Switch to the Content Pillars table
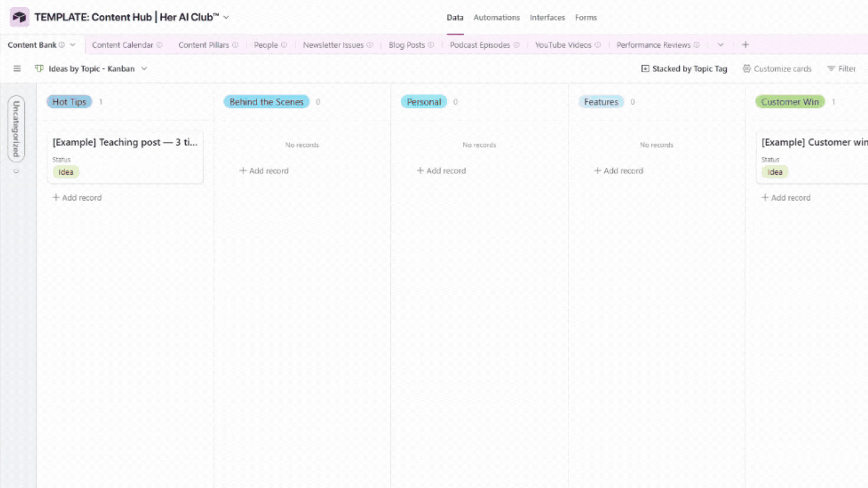The image size is (868, 488). pyautogui.click(x=203, y=45)
